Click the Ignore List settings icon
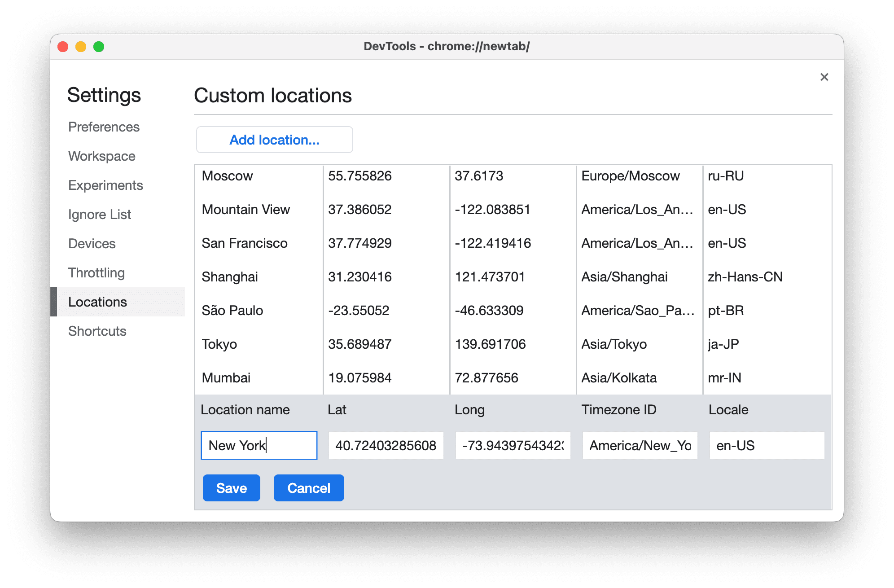 [99, 213]
